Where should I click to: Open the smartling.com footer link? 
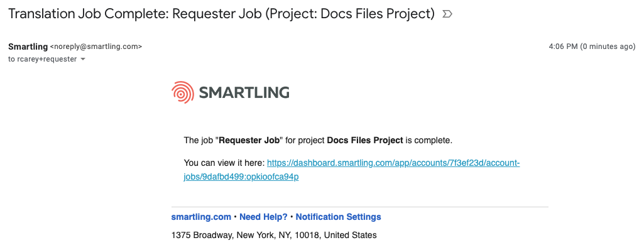tap(201, 217)
